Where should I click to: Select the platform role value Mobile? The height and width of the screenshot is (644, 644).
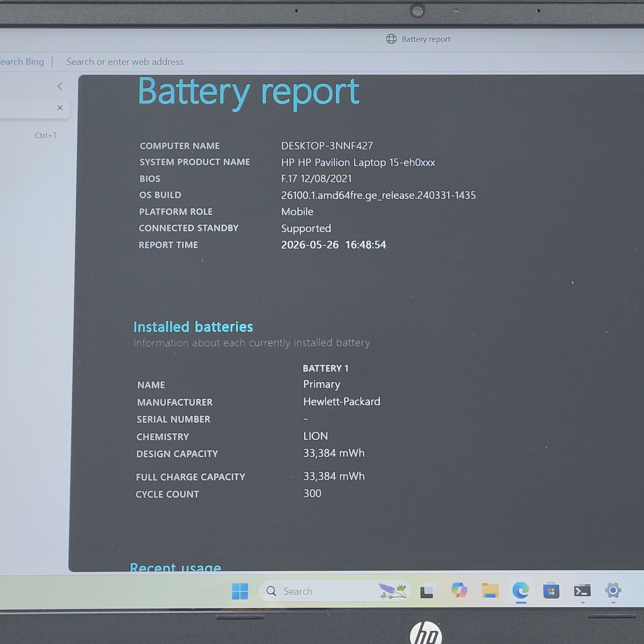tap(297, 212)
